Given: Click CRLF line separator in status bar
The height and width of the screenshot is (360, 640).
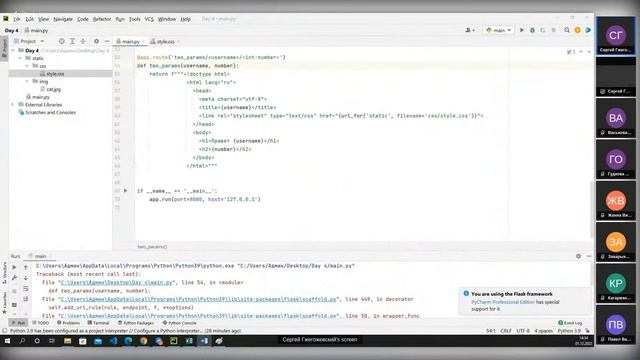Looking at the screenshot, I should 506,331.
